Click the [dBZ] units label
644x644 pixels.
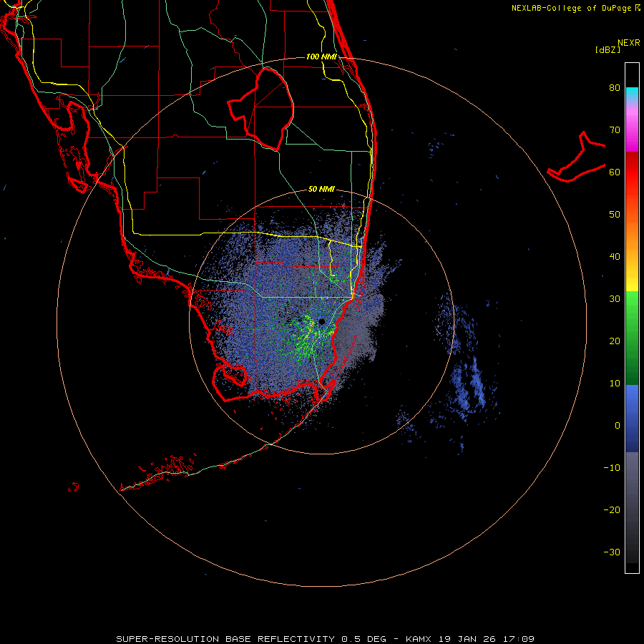608,50
